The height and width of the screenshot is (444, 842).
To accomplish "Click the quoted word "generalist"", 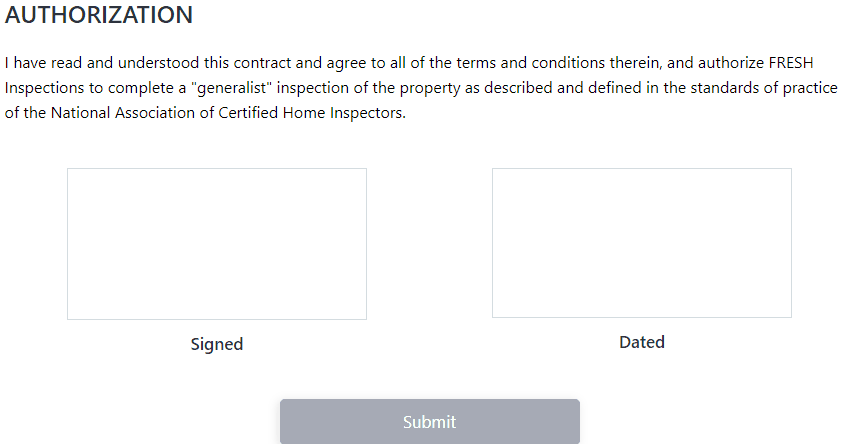I will tap(236, 87).
